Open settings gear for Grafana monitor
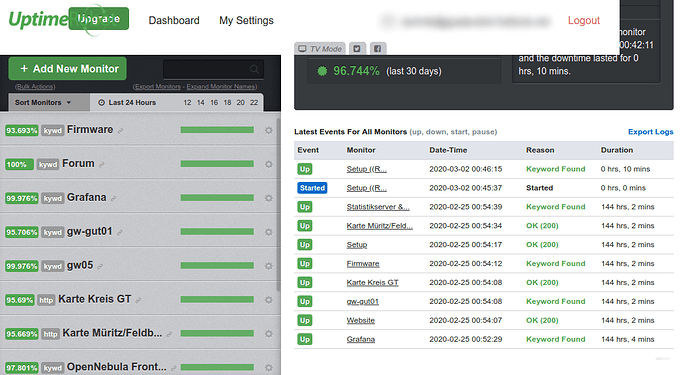The image size is (690, 375). pyautogui.click(x=268, y=198)
